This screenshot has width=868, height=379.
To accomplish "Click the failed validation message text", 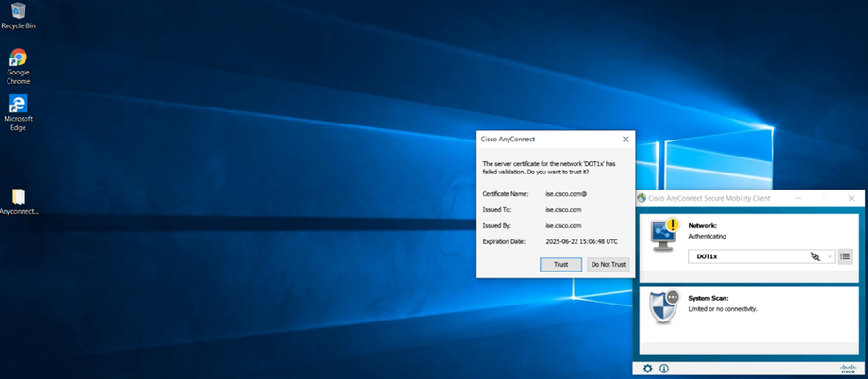I will (x=549, y=168).
